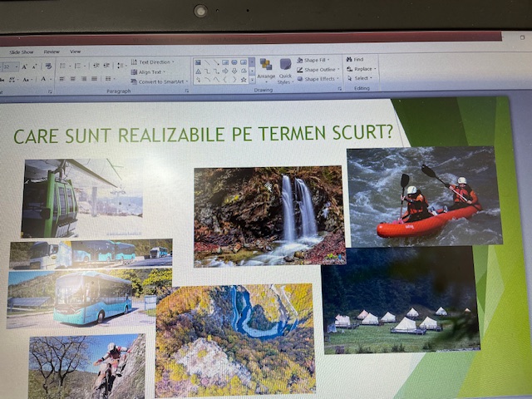Switch to View tab

point(75,52)
